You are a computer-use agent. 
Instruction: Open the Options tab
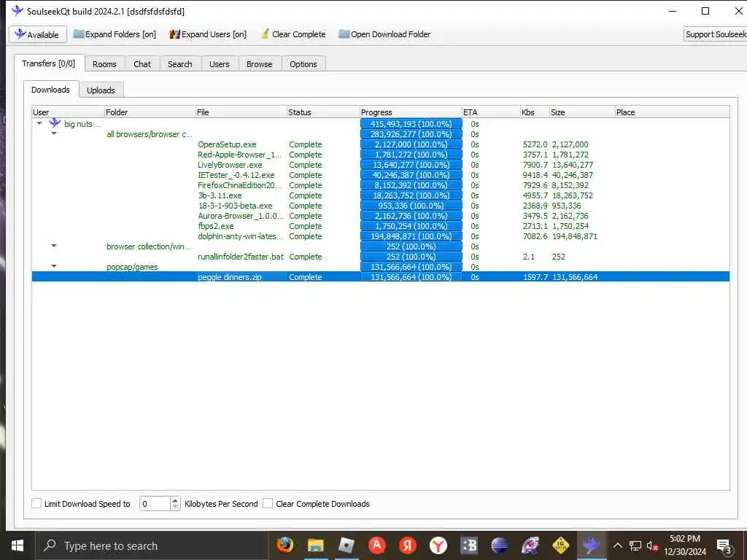click(x=303, y=64)
